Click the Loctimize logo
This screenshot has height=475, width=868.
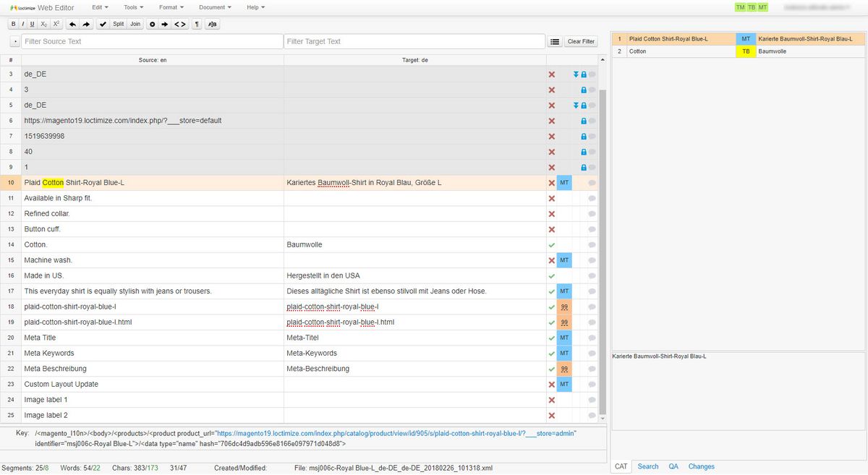tap(22, 7)
